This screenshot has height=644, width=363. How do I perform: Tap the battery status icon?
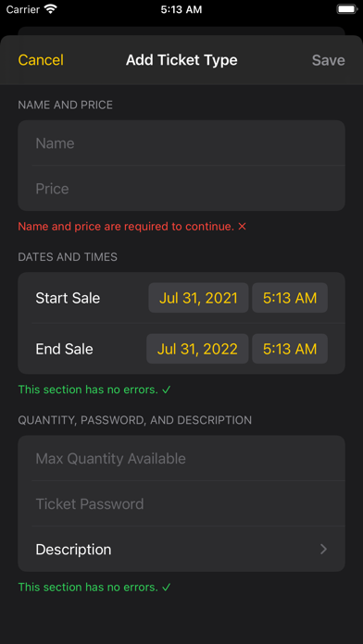tap(346, 9)
